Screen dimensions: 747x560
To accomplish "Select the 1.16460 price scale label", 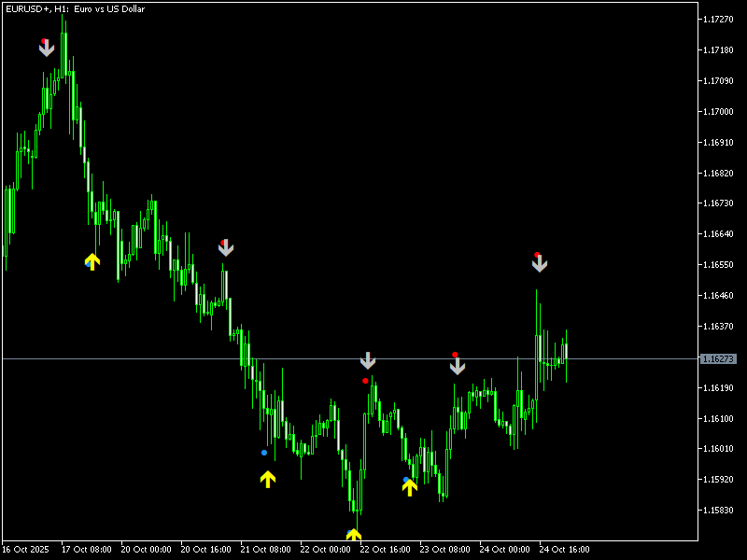I will (x=718, y=296).
